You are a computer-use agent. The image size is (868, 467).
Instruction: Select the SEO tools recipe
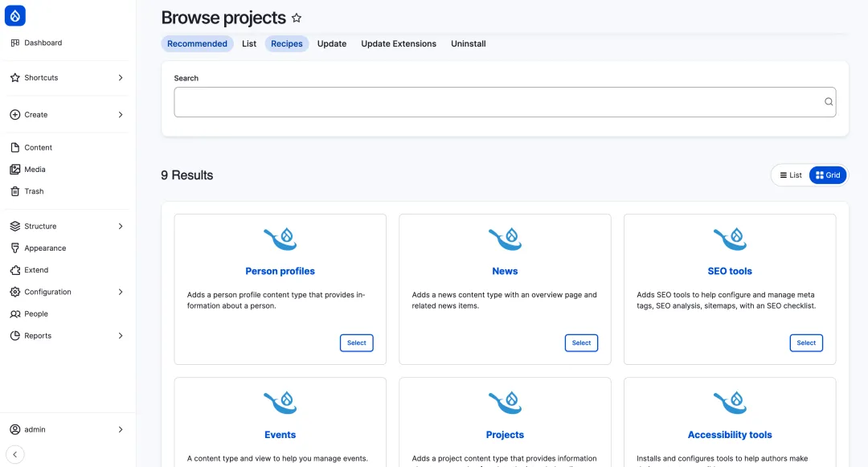[x=806, y=342]
